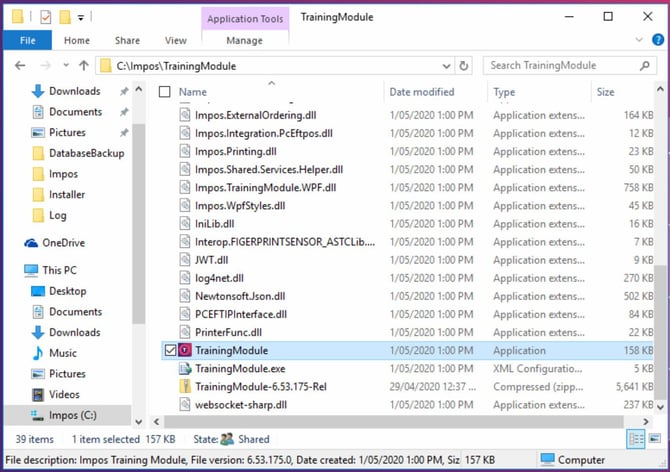Image resolution: width=670 pixels, height=472 pixels.
Task: Expand the ribbon chevron
Action: (639, 40)
